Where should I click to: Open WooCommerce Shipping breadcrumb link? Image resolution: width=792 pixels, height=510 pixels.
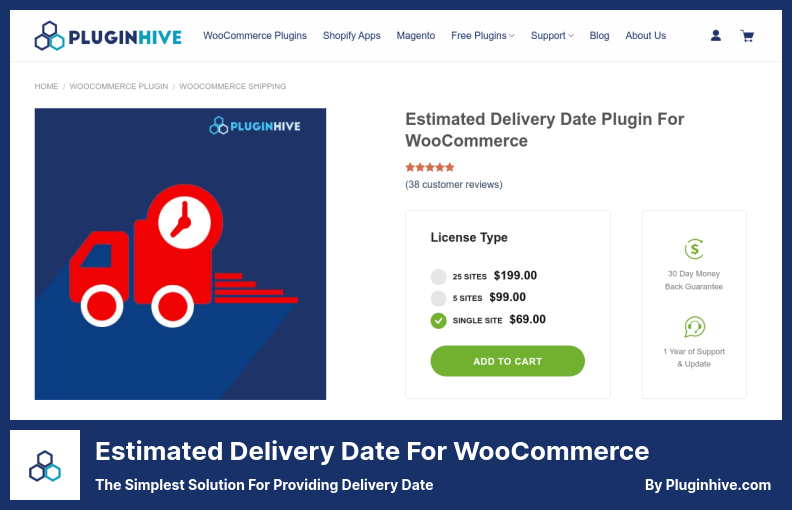(233, 86)
